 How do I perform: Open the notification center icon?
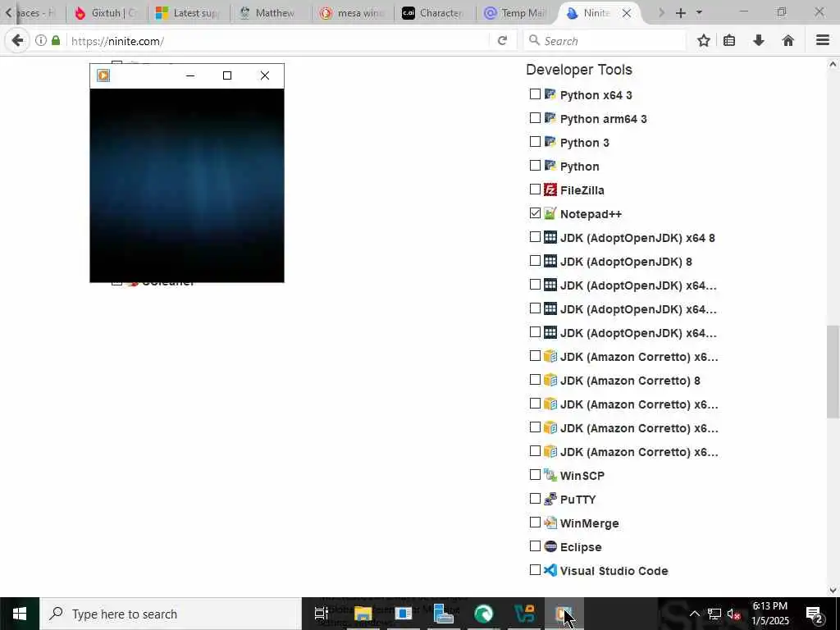(x=815, y=614)
